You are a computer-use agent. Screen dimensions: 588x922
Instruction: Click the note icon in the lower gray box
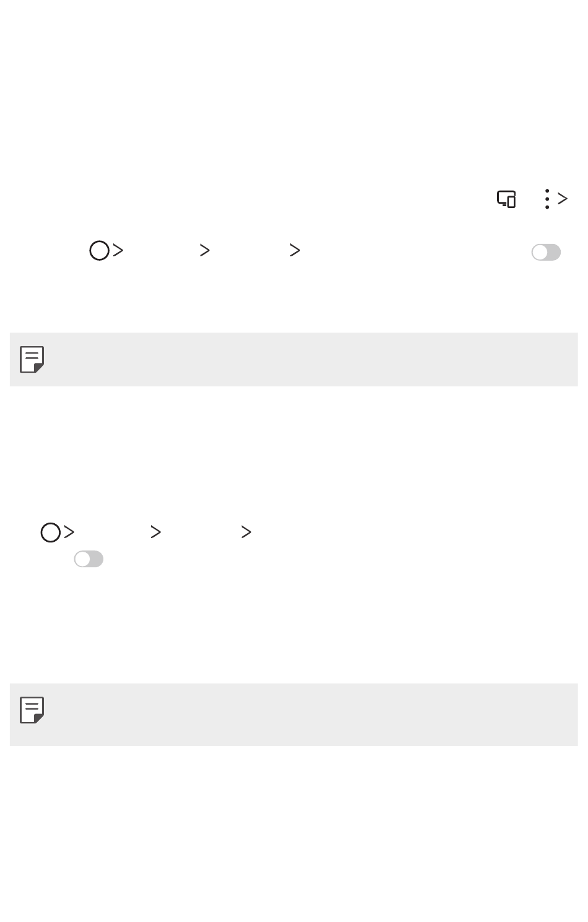[32, 710]
